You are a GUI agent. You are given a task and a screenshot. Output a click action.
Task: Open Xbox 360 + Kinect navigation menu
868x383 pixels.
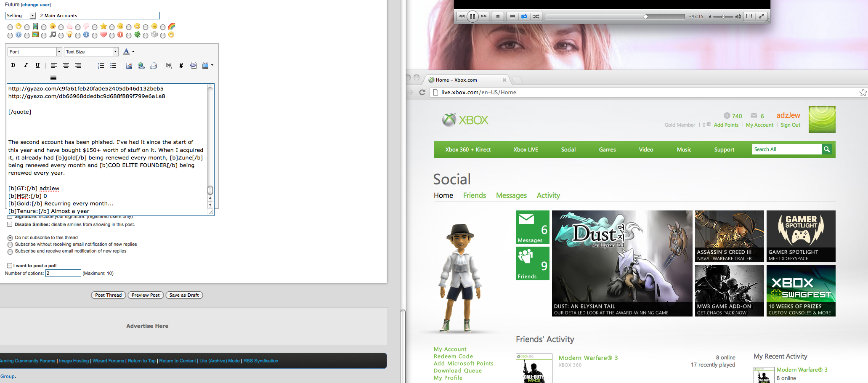pyautogui.click(x=468, y=149)
